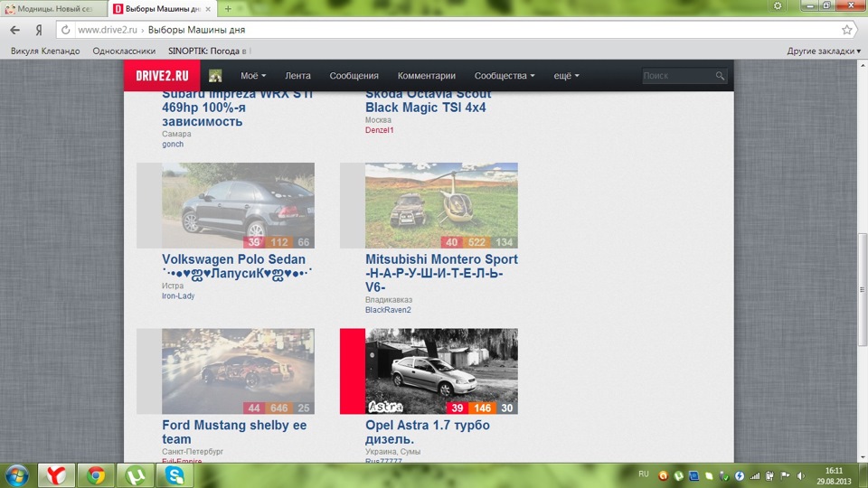Viewport: 868px width, 488px height.
Task: Open Skype from the taskbar
Action: click(175, 476)
